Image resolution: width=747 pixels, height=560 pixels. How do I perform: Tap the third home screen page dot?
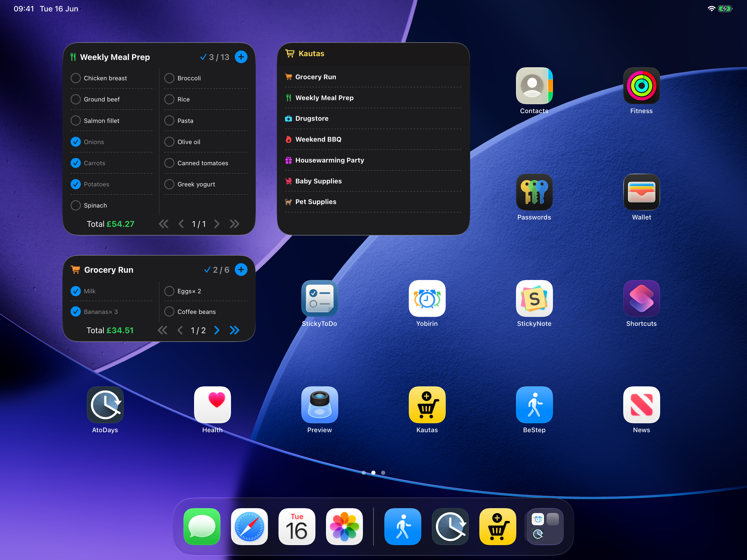click(x=383, y=473)
